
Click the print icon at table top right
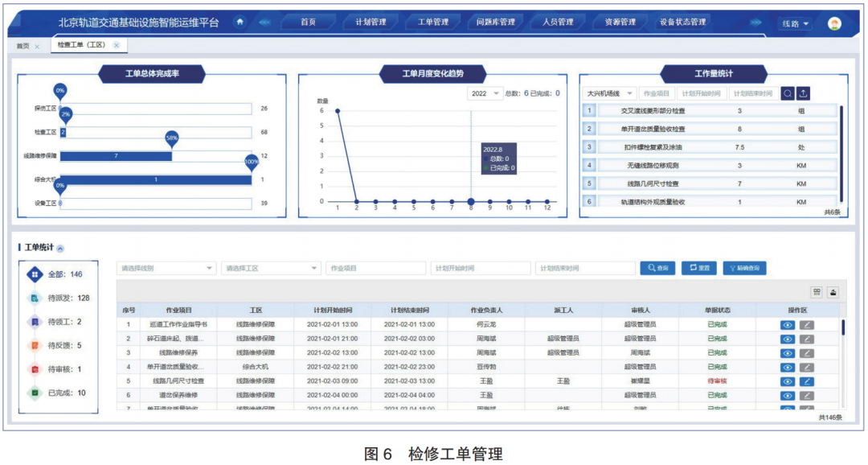pyautogui.click(x=833, y=290)
